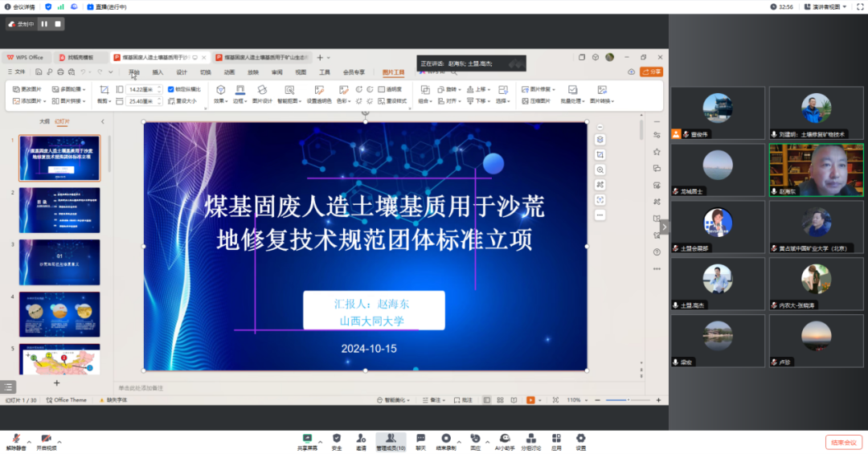Open the 文件 File menu
Screen dimensions: 868x454
tap(17, 72)
